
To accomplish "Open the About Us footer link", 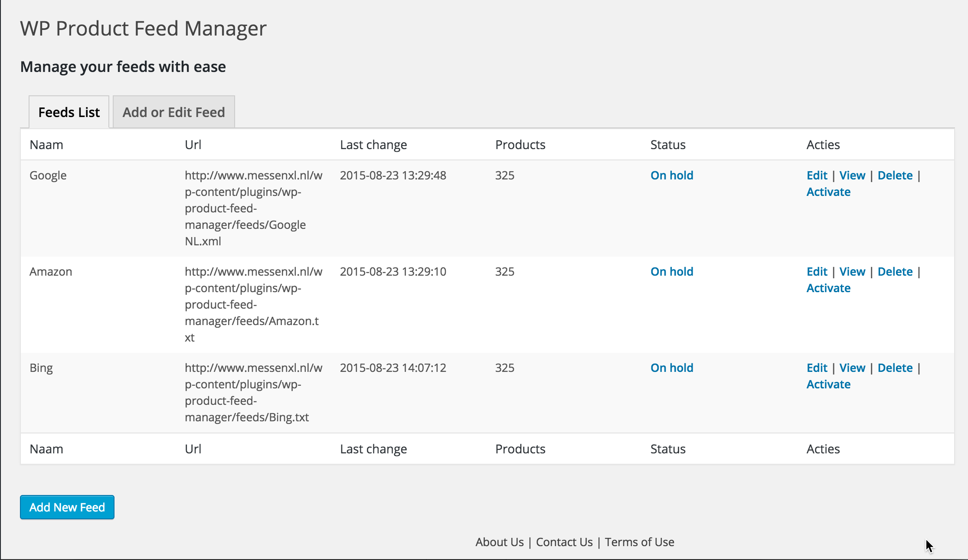I will coord(499,542).
